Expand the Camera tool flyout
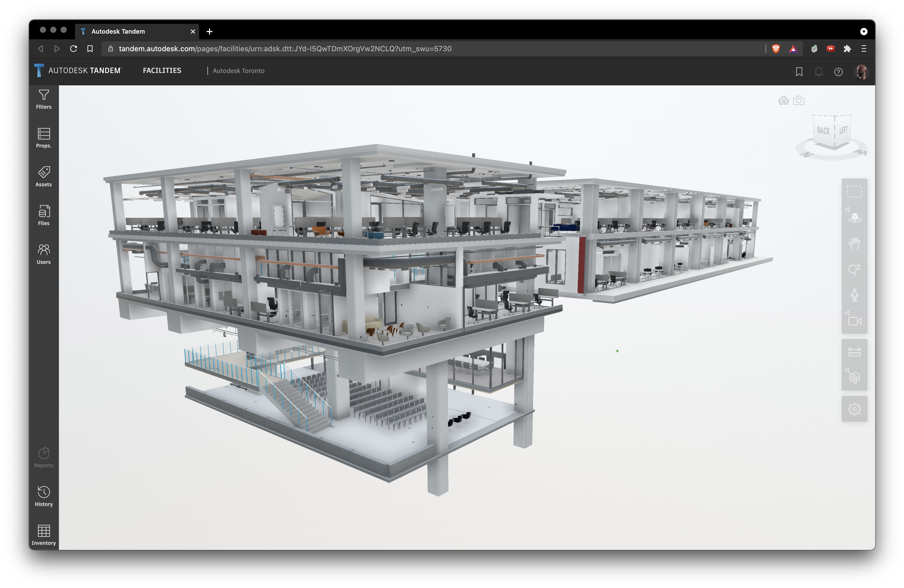This screenshot has width=904, height=588. (847, 313)
